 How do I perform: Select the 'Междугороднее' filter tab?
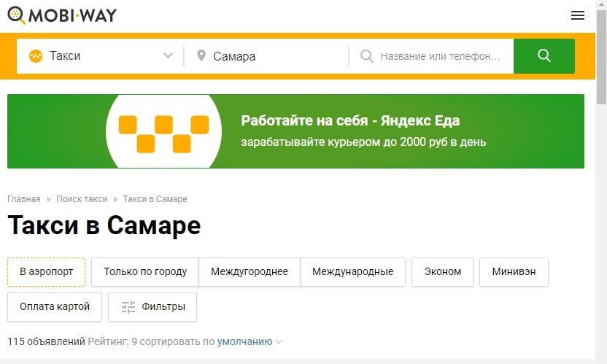coord(250,271)
